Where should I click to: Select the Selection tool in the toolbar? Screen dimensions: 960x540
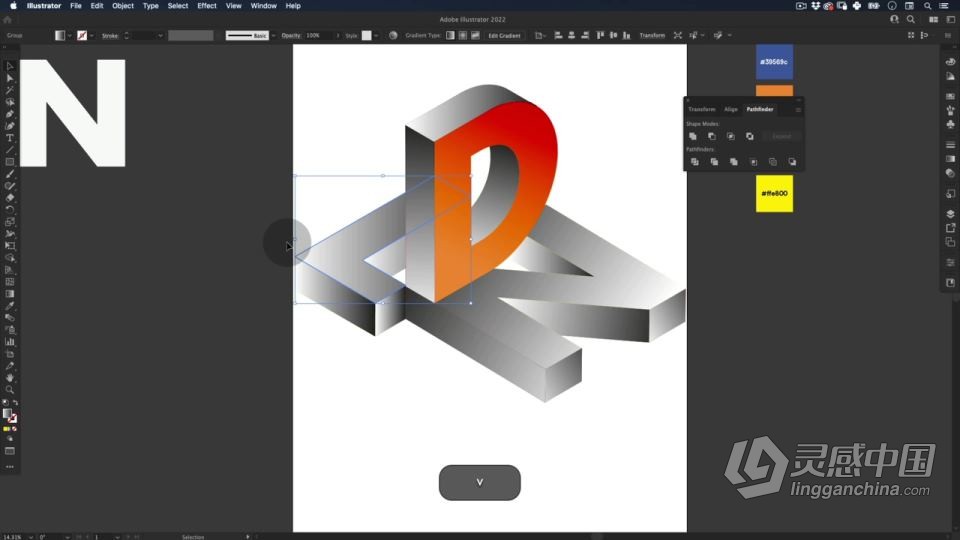[10, 66]
